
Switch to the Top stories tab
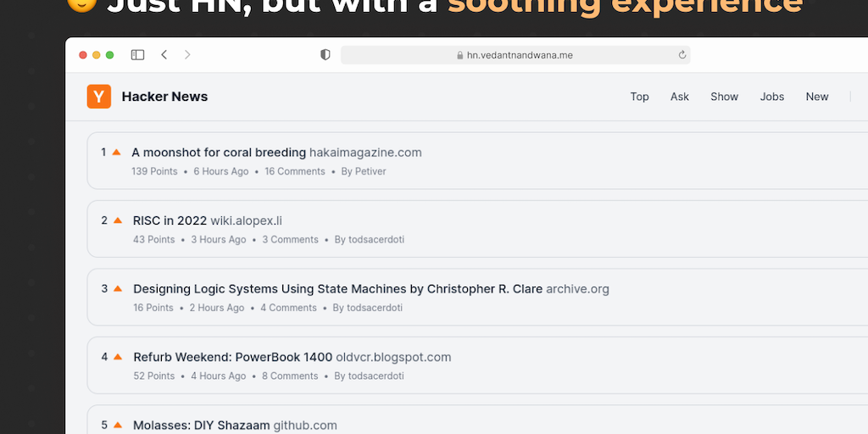click(x=639, y=97)
